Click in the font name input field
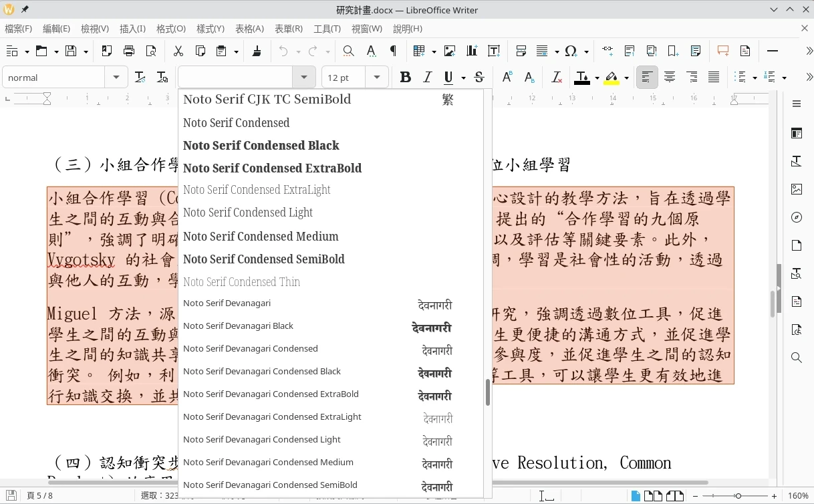 point(236,78)
